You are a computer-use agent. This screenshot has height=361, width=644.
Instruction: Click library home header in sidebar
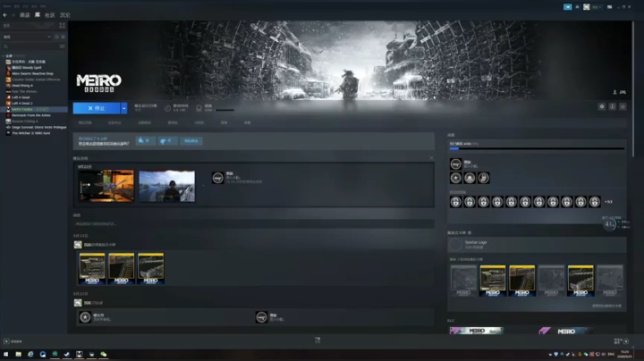point(30,25)
